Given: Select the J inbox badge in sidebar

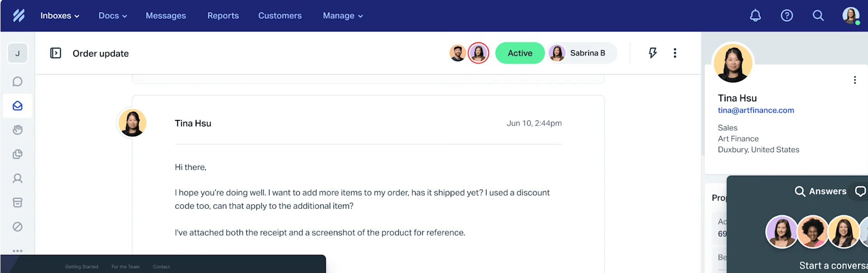Looking at the screenshot, I should 18,53.
